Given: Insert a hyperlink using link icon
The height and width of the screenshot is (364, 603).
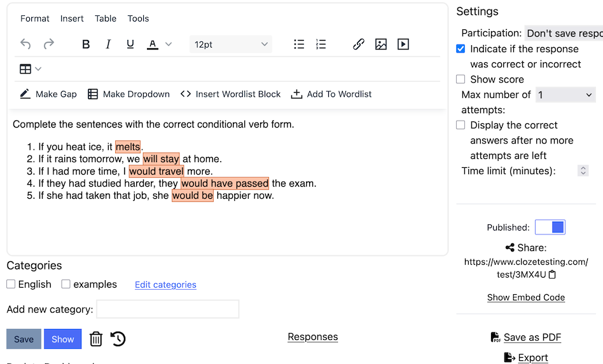Looking at the screenshot, I should 359,44.
